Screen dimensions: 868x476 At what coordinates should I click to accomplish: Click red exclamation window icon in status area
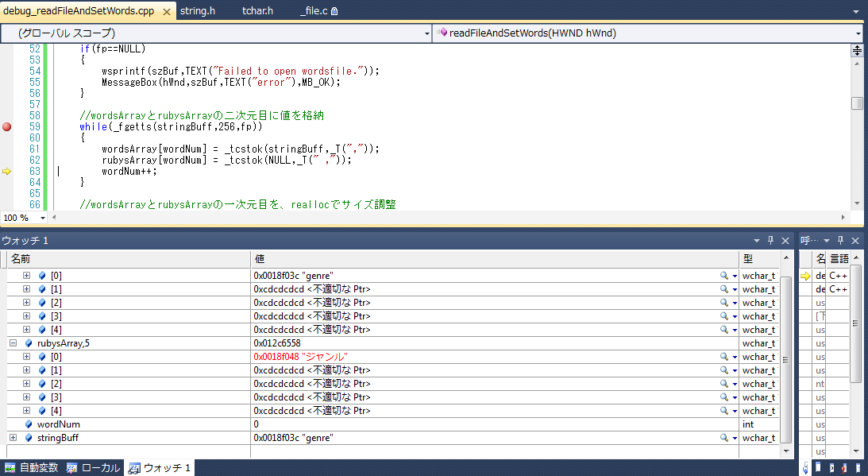(x=844, y=469)
